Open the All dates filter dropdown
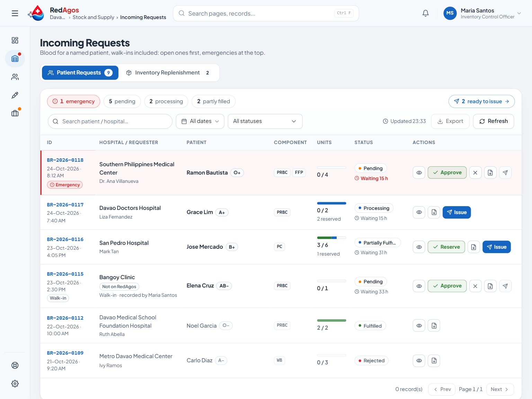The width and height of the screenshot is (532, 399). click(x=200, y=121)
